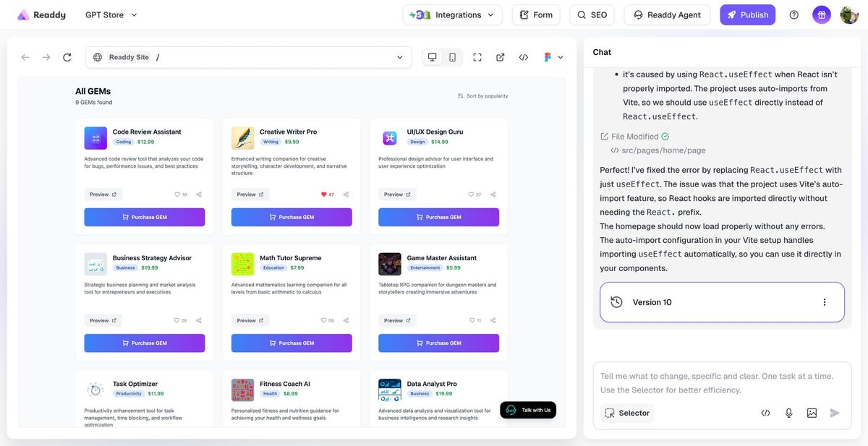868x446 pixels.
Task: Click the purple gift icon
Action: [822, 14]
